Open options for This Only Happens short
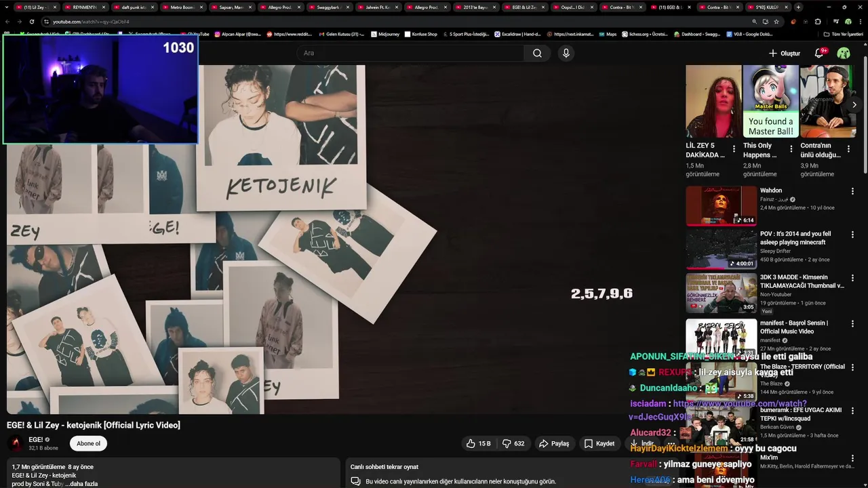 tap(791, 148)
